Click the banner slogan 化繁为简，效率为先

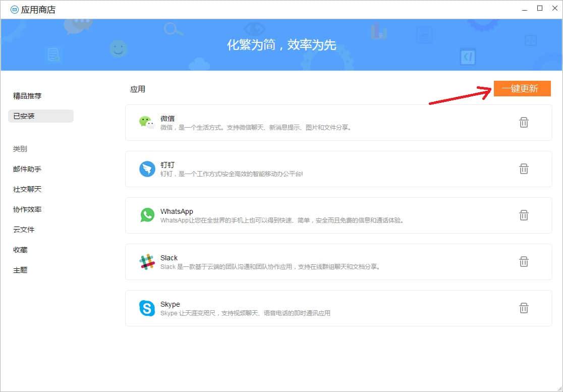coord(281,45)
